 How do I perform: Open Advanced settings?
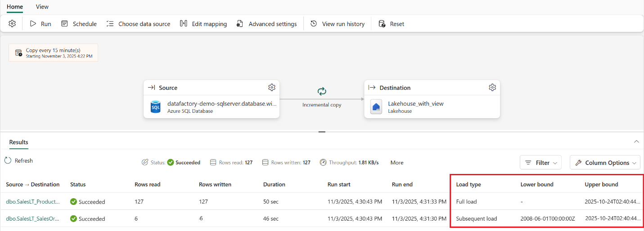[266, 24]
